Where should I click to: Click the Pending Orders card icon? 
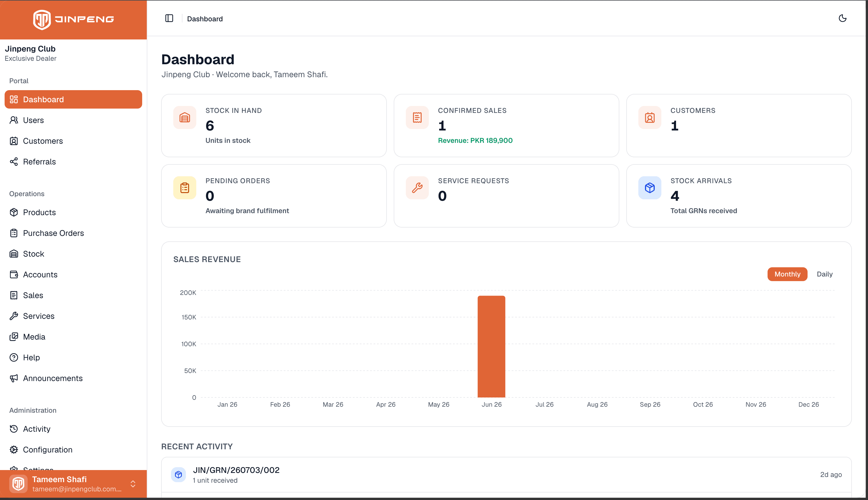click(x=184, y=188)
